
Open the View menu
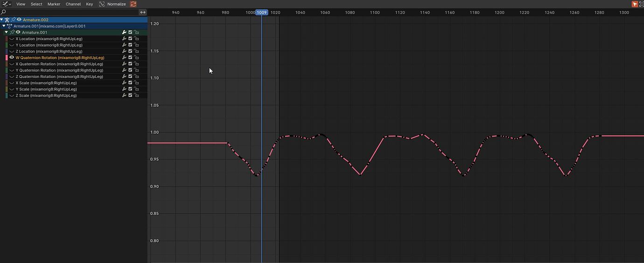(21, 4)
